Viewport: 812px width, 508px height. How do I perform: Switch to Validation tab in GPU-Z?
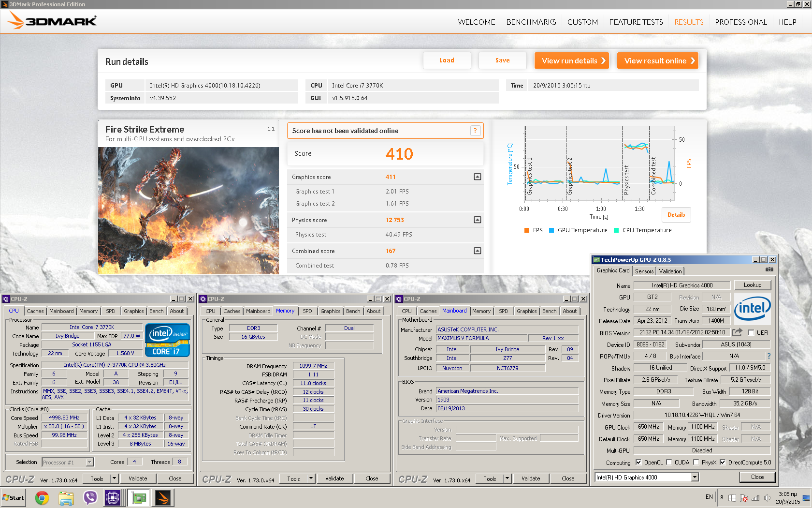[670, 271]
